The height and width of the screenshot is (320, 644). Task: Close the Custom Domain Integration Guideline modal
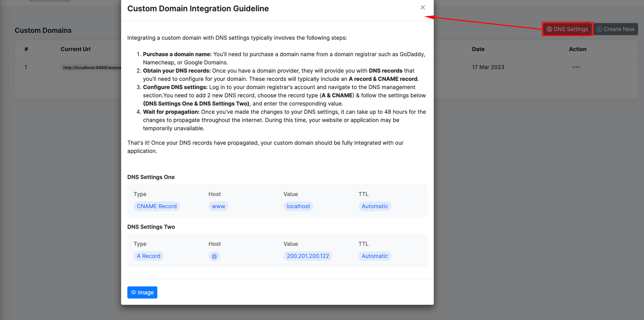[x=423, y=8]
